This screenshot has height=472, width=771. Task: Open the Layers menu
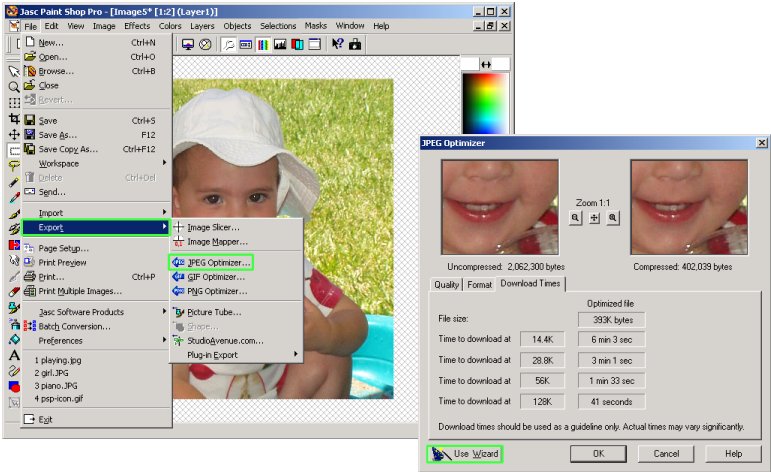tap(202, 26)
